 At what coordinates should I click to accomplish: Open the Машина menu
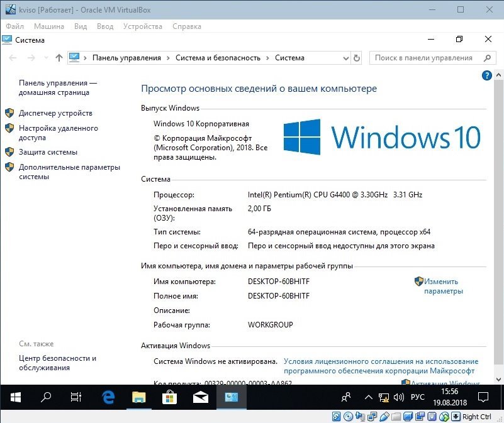49,26
